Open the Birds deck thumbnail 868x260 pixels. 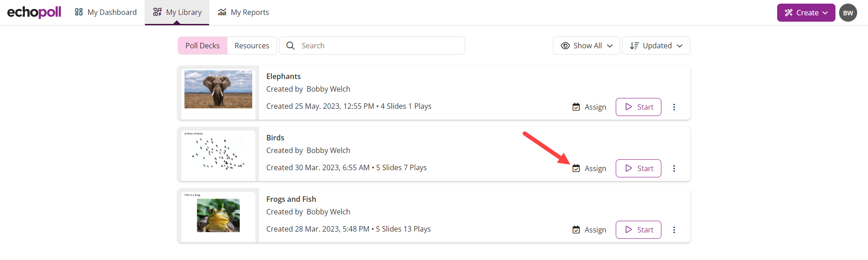tap(218, 154)
